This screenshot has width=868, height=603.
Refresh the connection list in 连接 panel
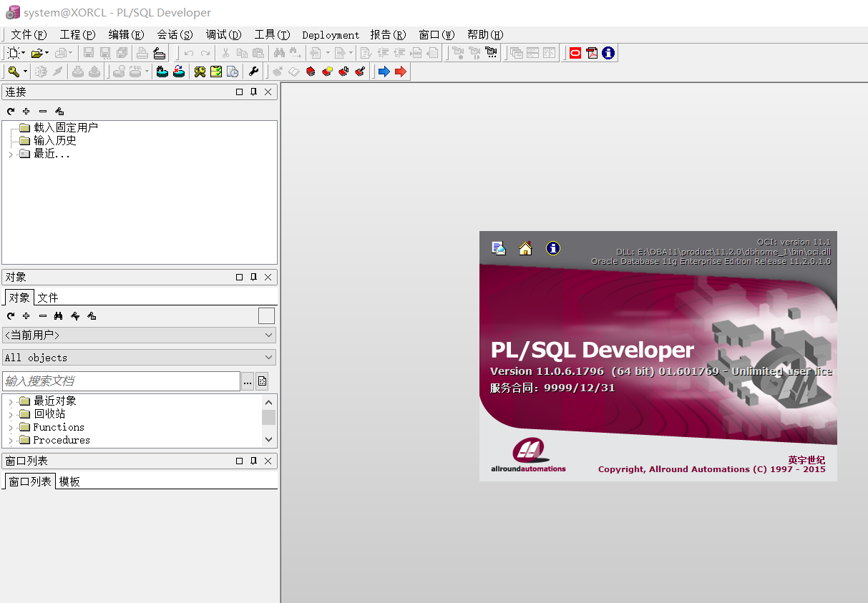click(11, 111)
